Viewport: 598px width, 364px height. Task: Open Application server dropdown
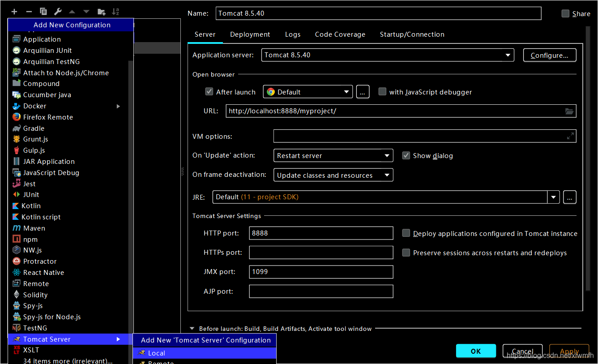(388, 55)
